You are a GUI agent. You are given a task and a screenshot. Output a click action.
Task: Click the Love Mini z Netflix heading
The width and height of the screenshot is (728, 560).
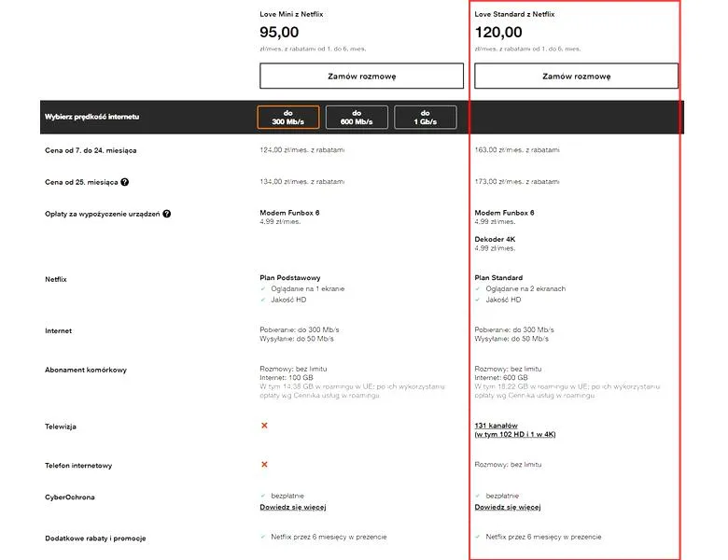pyautogui.click(x=291, y=14)
